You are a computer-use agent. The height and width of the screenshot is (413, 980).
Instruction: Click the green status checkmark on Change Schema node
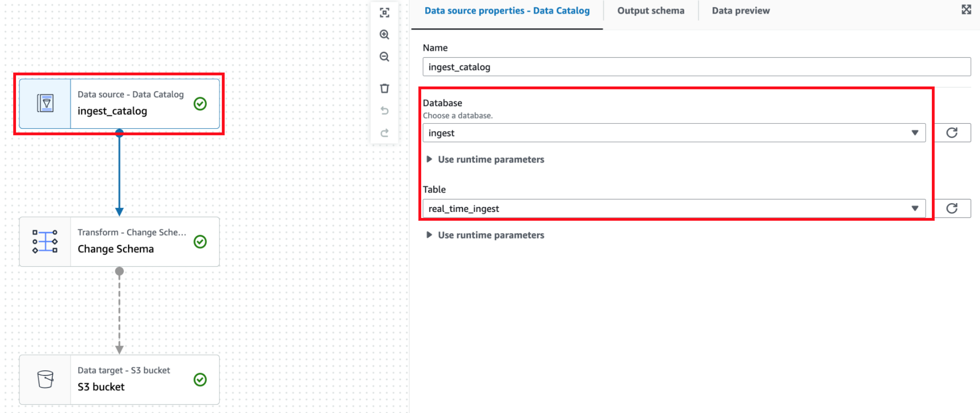coord(200,242)
